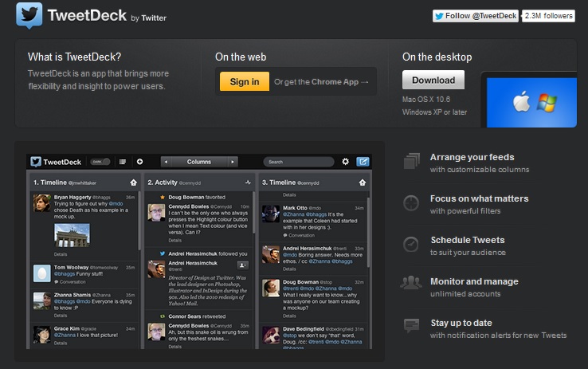The width and height of the screenshot is (588, 369).
Task: Click the TweetDeck logo in app preview
Action: pyautogui.click(x=56, y=162)
